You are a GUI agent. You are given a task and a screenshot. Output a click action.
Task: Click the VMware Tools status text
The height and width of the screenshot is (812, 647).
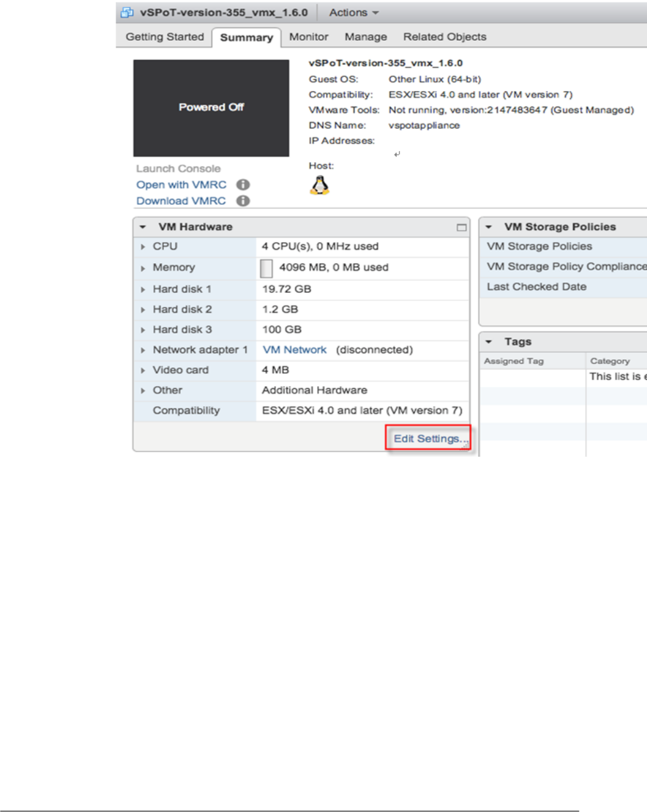[x=511, y=110]
